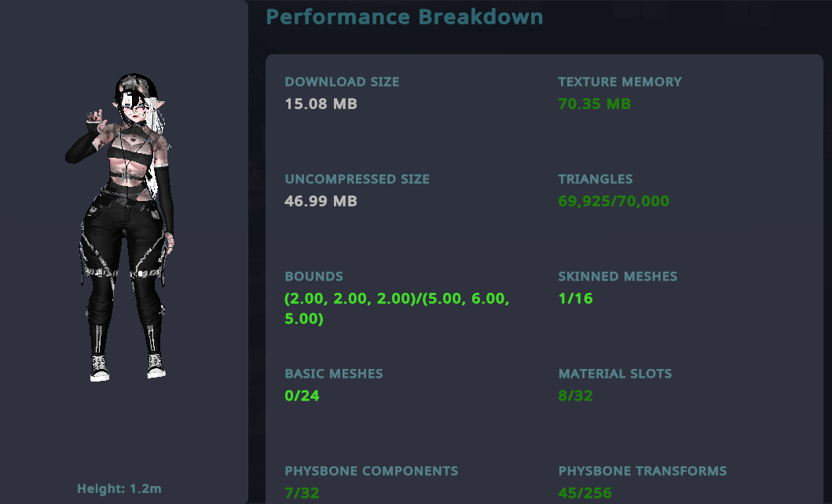Image resolution: width=832 pixels, height=504 pixels.
Task: Select the Bounds label
Action: pyautogui.click(x=313, y=276)
